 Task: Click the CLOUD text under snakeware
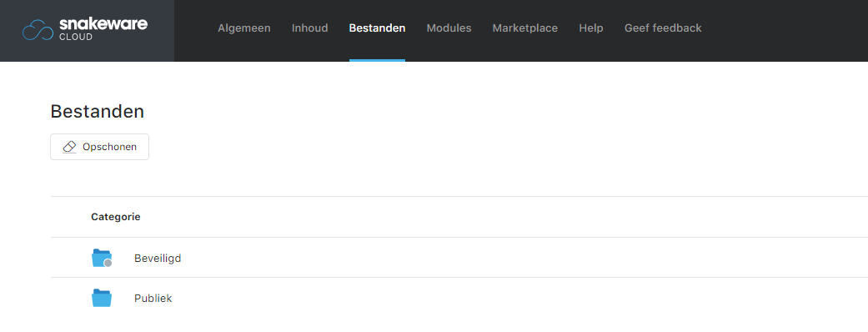(76, 38)
